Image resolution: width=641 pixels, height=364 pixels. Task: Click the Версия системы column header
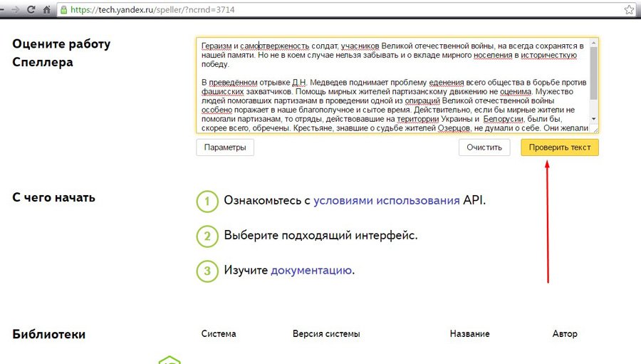pos(326,334)
